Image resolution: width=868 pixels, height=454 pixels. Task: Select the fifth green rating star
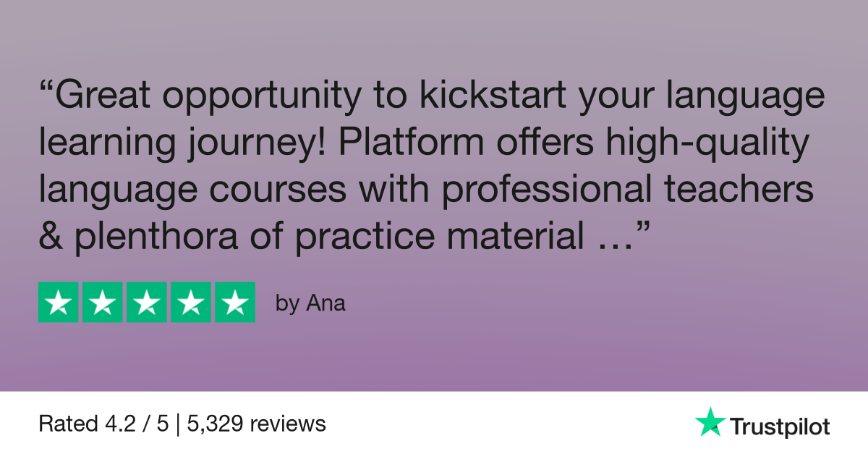(x=235, y=302)
